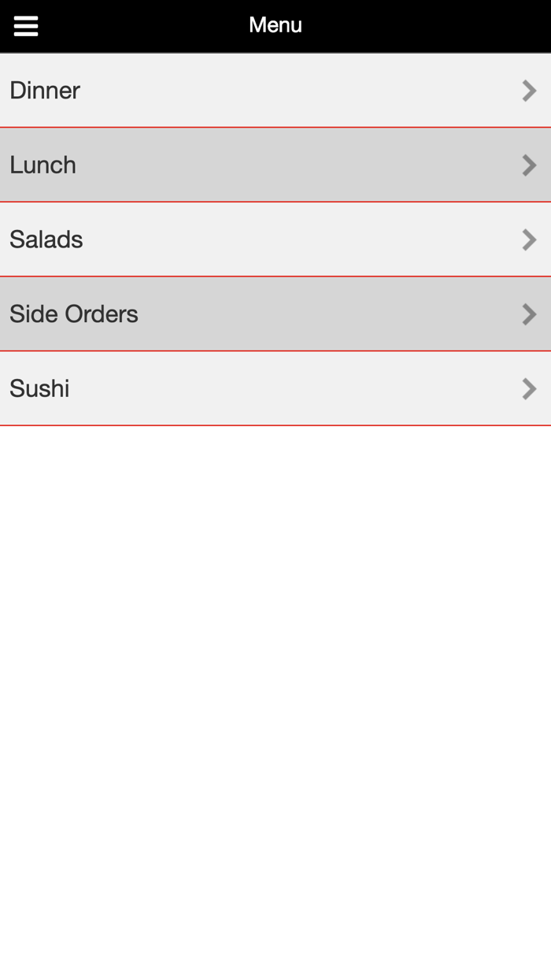Open the Dinner menu category
Viewport: 551px width, 980px height.
point(45,91)
